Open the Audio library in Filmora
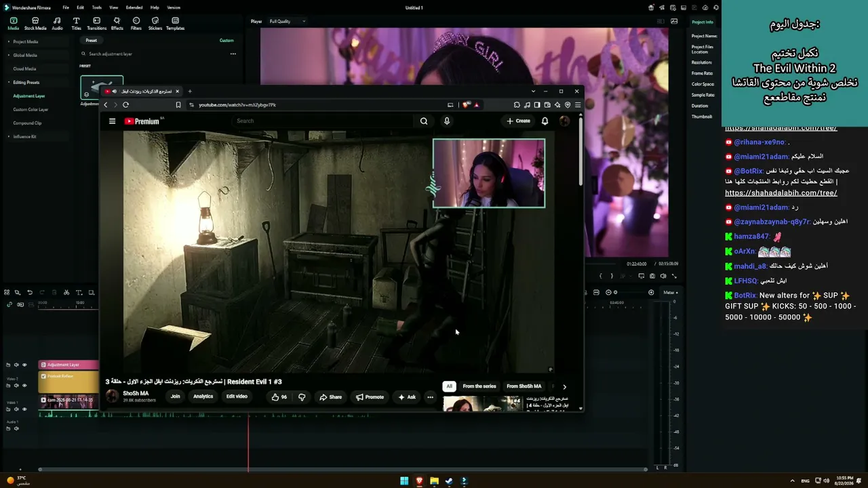The image size is (868, 488). click(x=57, y=24)
